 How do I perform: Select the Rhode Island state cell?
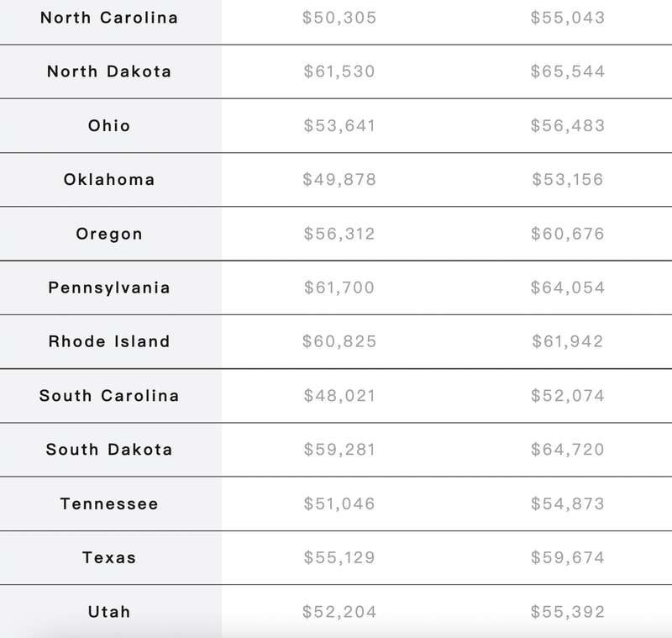point(109,341)
